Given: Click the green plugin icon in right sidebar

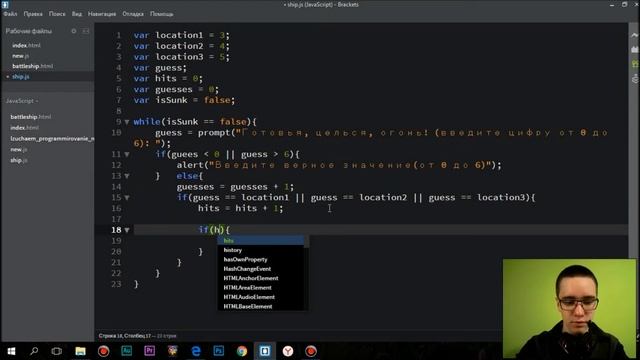Looking at the screenshot, I should coord(635,64).
